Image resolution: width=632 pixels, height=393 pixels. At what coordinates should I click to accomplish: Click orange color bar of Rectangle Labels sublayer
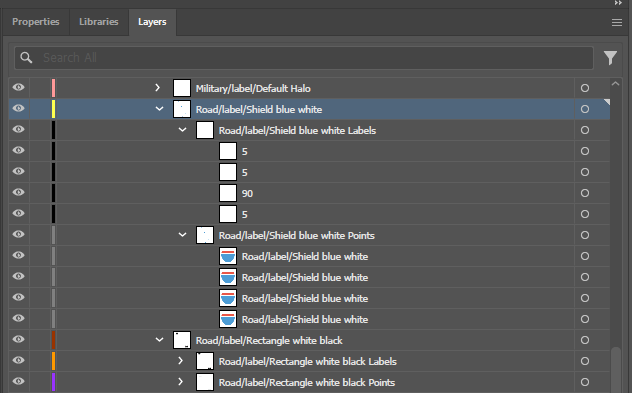point(54,361)
